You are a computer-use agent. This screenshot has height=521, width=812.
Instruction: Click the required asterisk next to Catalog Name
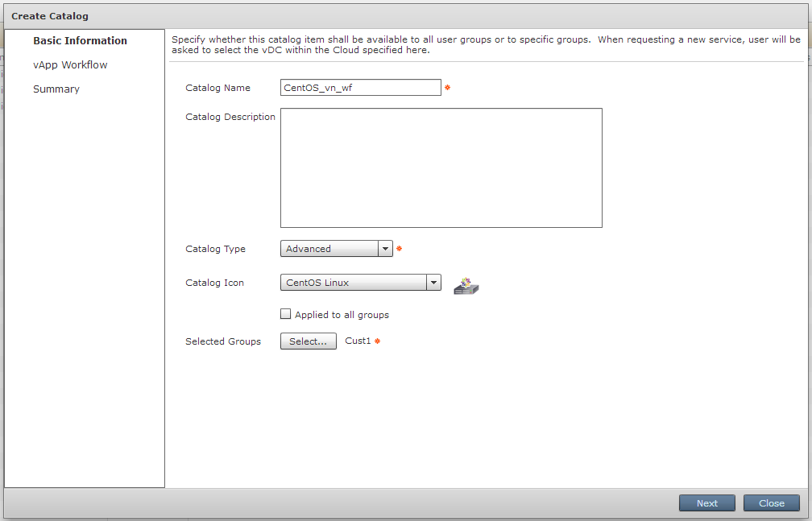click(x=448, y=87)
